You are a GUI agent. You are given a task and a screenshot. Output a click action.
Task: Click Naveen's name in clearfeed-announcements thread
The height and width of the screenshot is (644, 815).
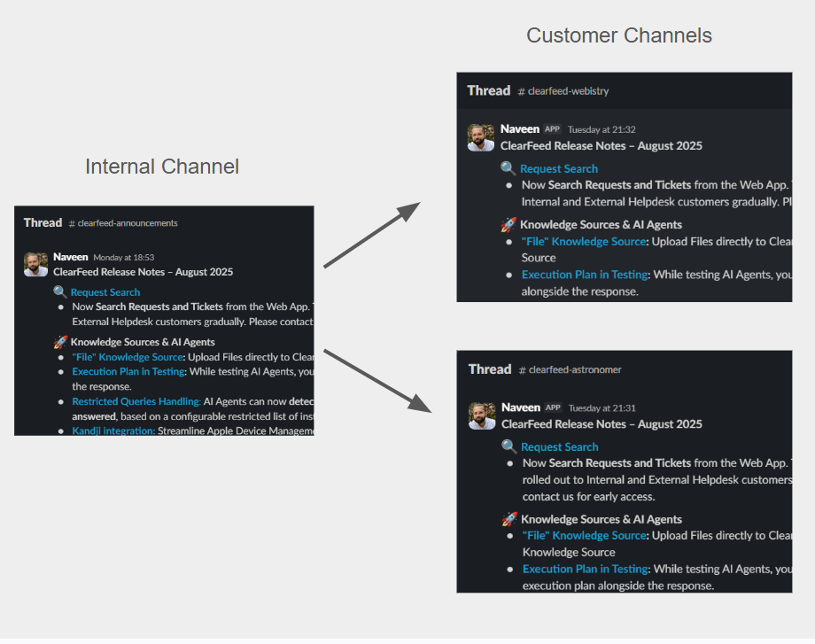tap(71, 257)
